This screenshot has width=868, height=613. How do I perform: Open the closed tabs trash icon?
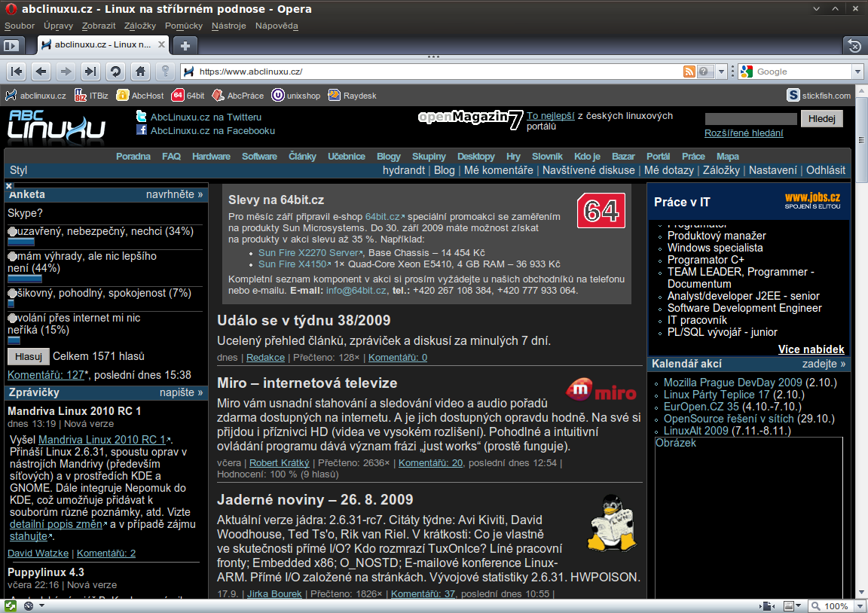[854, 46]
